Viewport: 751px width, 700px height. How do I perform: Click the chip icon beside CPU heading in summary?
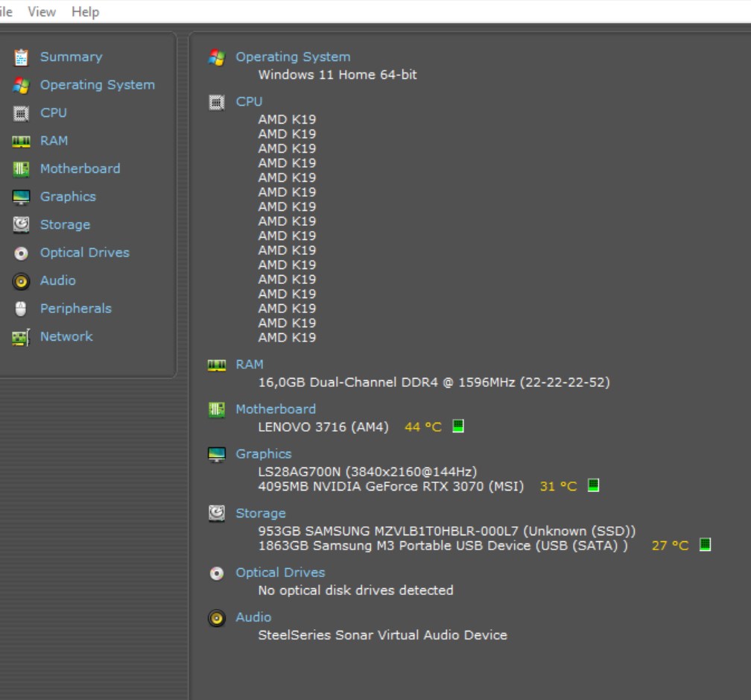pyautogui.click(x=217, y=103)
